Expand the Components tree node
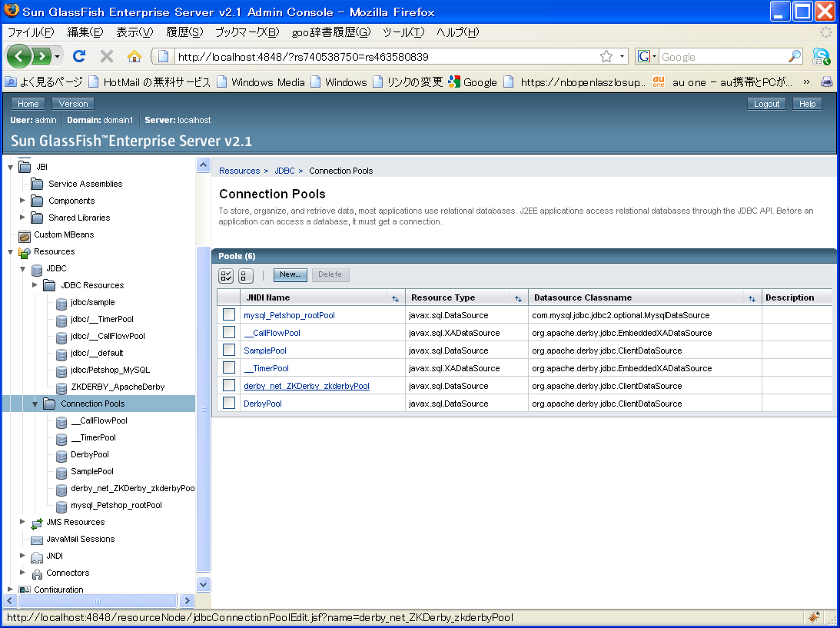Viewport: 840px width, 628px height. pos(22,201)
